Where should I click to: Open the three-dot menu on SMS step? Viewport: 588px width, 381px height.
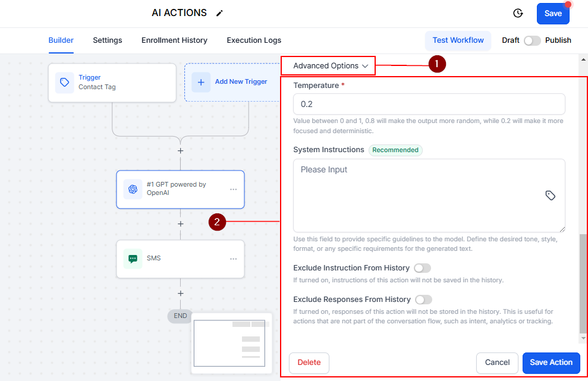click(x=233, y=259)
